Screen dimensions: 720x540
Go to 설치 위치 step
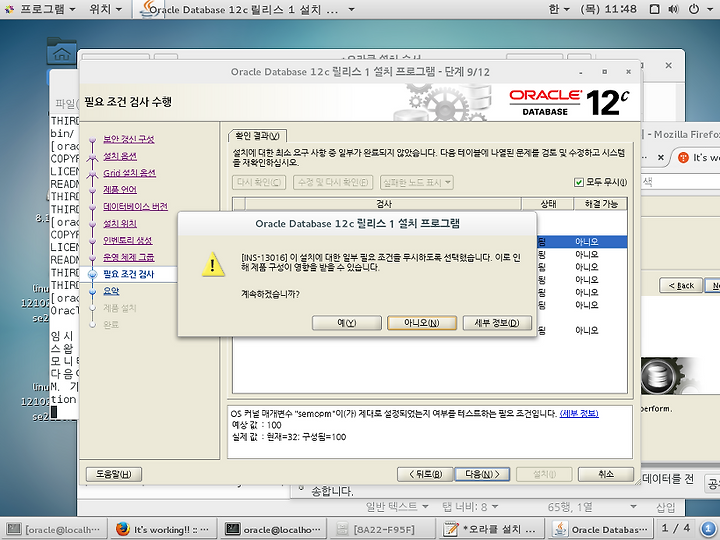(x=120, y=224)
